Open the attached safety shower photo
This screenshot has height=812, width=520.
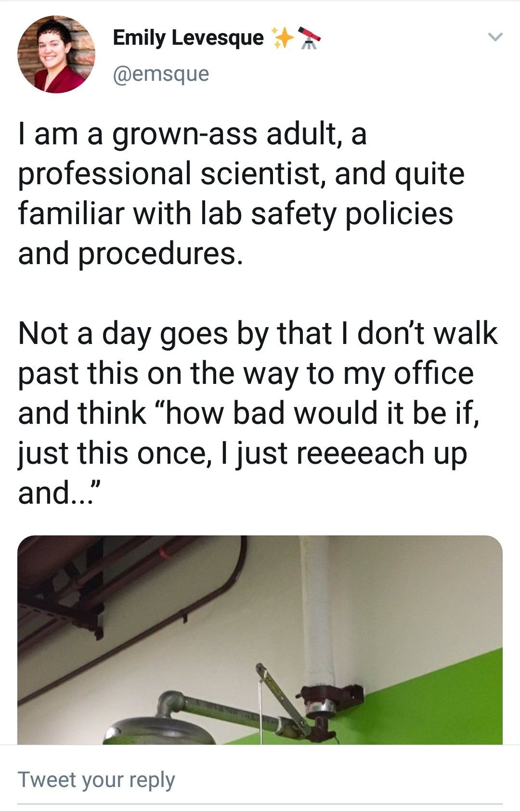[260, 640]
